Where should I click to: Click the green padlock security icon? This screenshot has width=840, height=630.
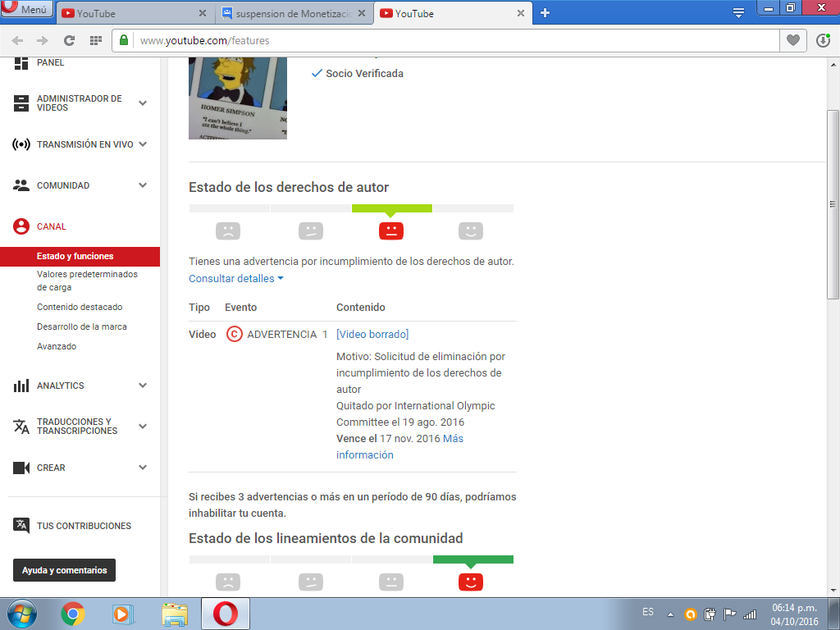point(124,40)
